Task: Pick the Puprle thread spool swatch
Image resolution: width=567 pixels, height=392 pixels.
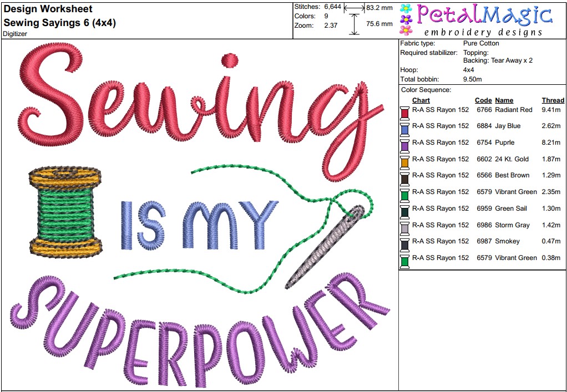Action: point(404,146)
